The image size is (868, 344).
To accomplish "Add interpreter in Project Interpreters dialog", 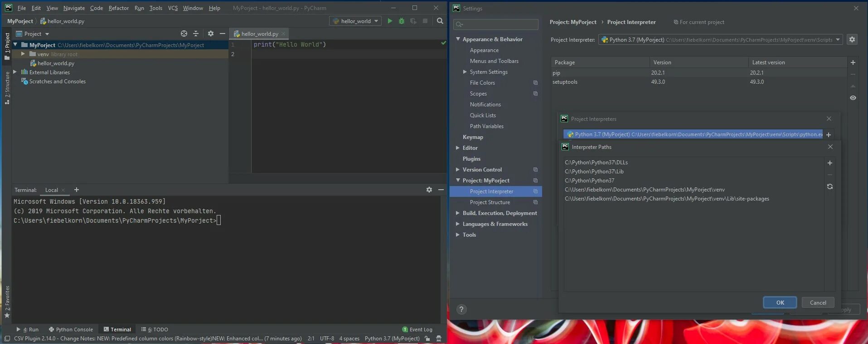I will [829, 135].
